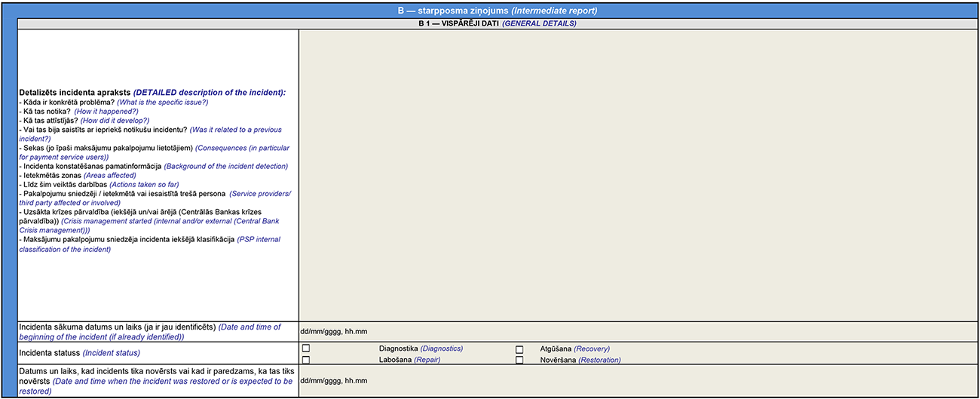Click the 'B 1 — VISPĀRĒJI DATI' section header
The image size is (980, 399).
(498, 23)
